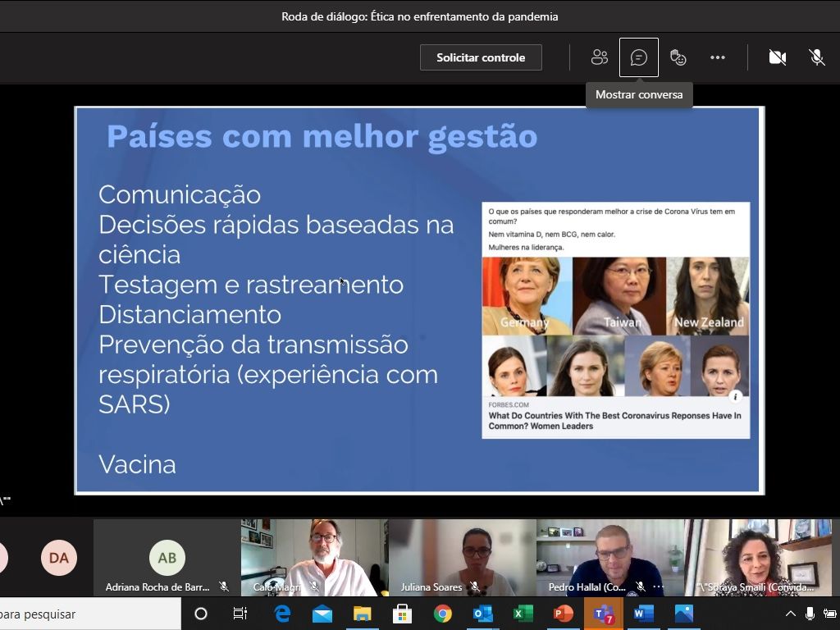This screenshot has width=840, height=630.
Task: Show the meeting conversation chat
Action: (639, 57)
